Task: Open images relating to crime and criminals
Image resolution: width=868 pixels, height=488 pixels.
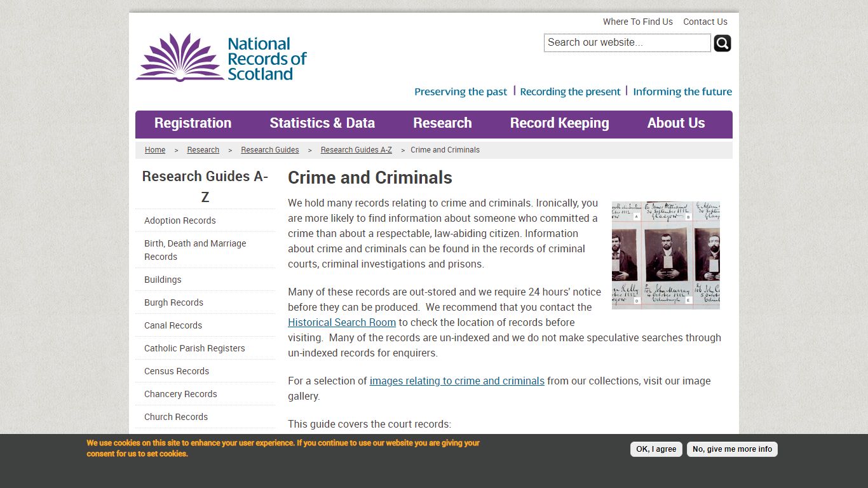Action: click(x=457, y=381)
